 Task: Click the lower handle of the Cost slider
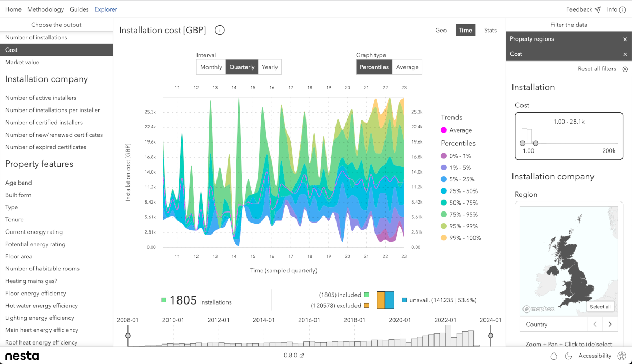point(522,143)
